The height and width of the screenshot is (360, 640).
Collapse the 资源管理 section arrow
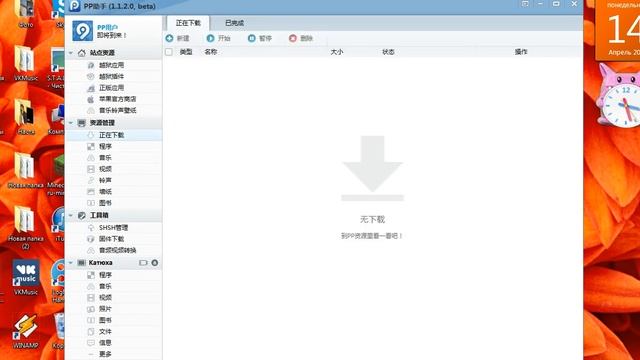coord(71,123)
